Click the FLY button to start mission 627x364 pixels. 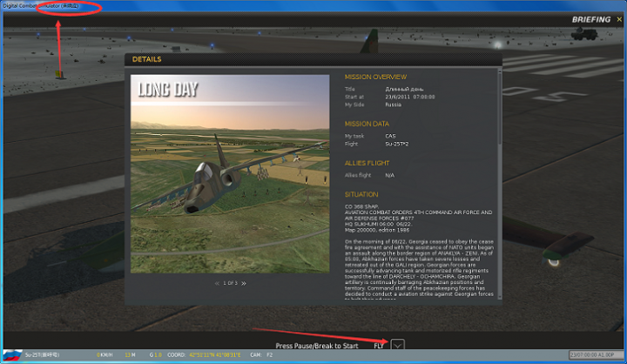[x=379, y=346]
